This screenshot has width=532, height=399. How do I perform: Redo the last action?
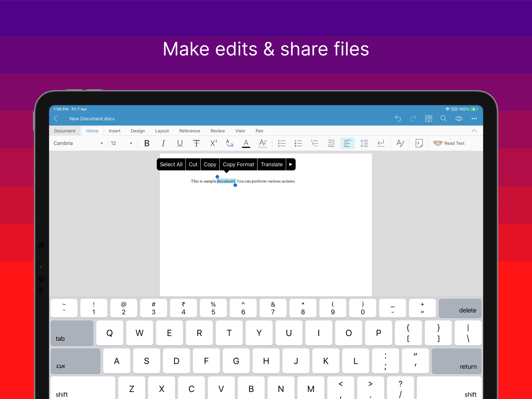coord(413,118)
